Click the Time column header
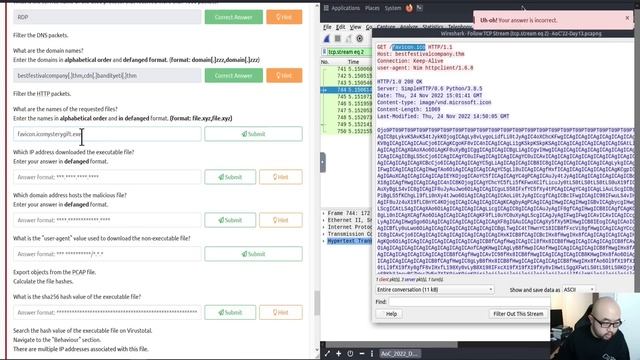This screenshot has width=640, height=360. pos(353,62)
